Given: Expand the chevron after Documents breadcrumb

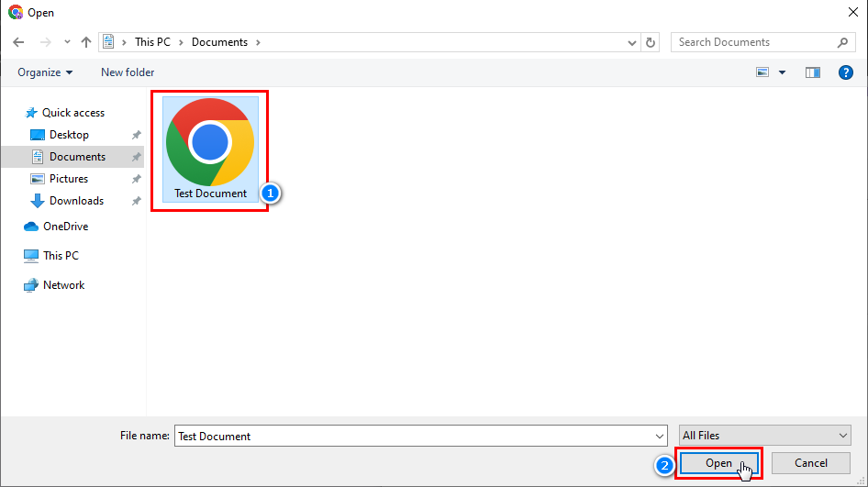Looking at the screenshot, I should [258, 42].
